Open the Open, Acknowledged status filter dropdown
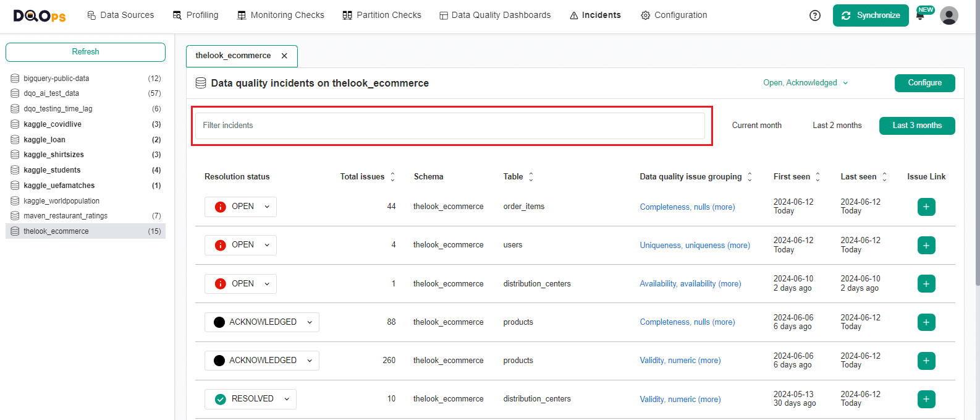 (x=806, y=83)
